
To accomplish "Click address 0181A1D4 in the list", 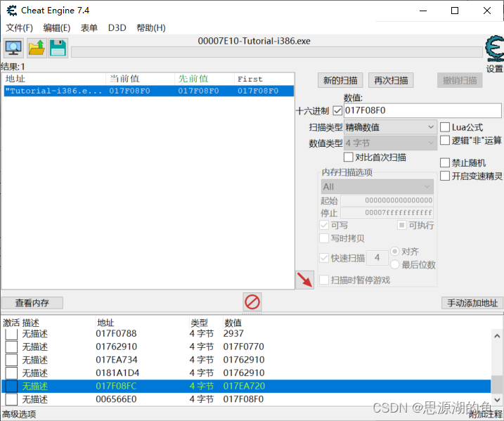I will pos(117,373).
